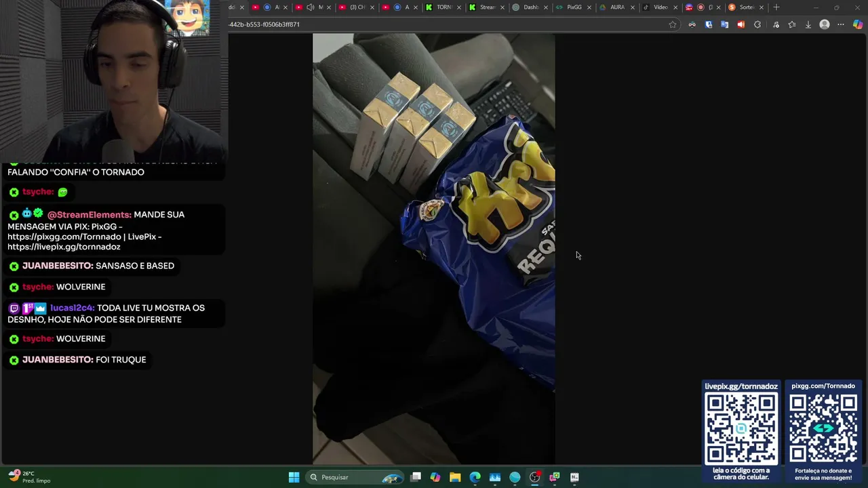Image resolution: width=868 pixels, height=488 pixels.
Task: Open the Copilot sidebar icon
Action: (x=858, y=24)
